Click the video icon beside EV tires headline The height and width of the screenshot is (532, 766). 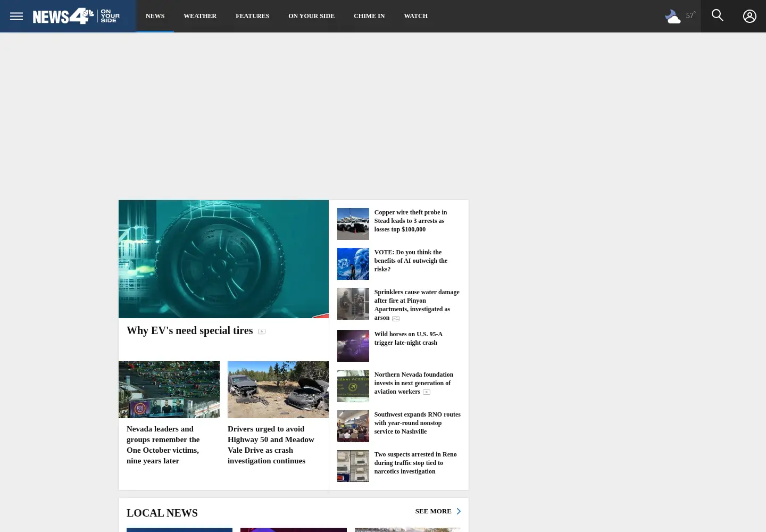click(x=262, y=331)
